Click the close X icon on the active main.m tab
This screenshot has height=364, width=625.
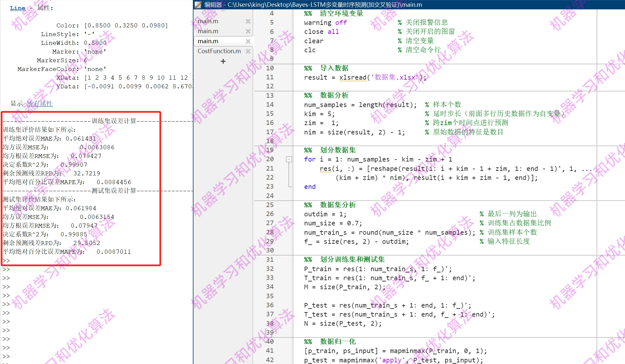coord(248,41)
